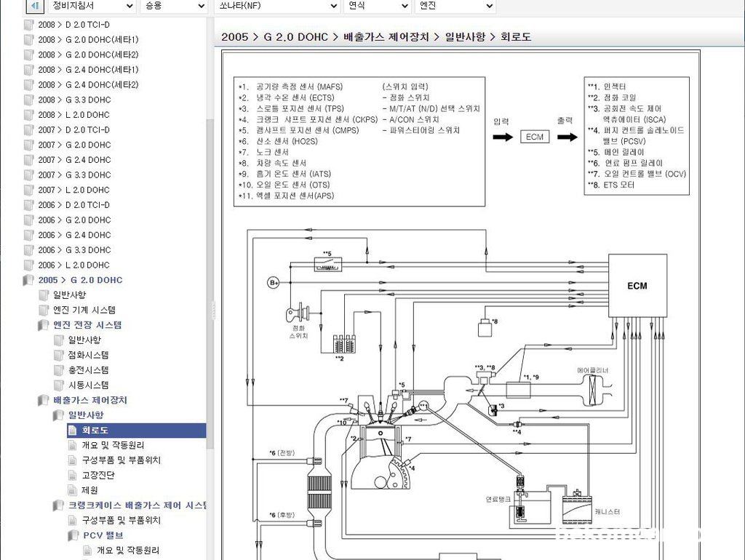
Task: Select 2006 > D 2.0 TCI-D
Action: pos(73,204)
